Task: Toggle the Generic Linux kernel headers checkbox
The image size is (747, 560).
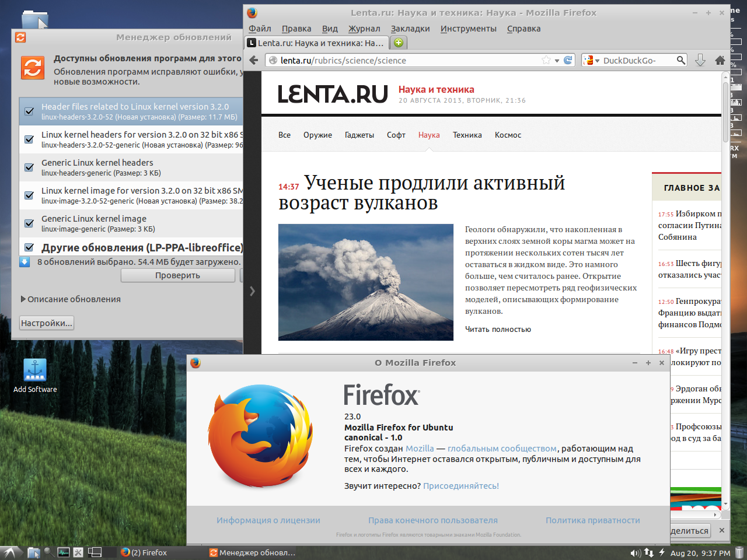Action: click(x=29, y=167)
